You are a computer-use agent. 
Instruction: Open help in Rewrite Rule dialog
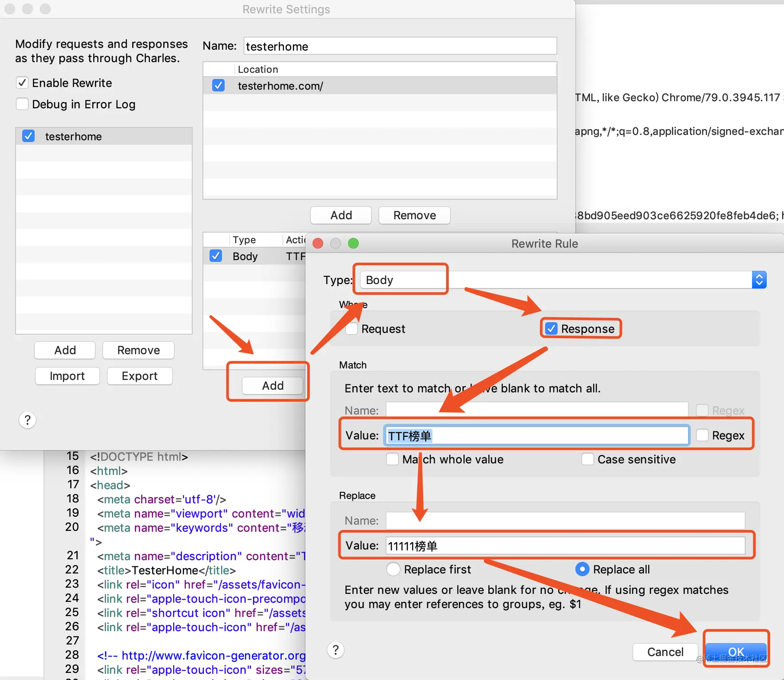pos(336,650)
